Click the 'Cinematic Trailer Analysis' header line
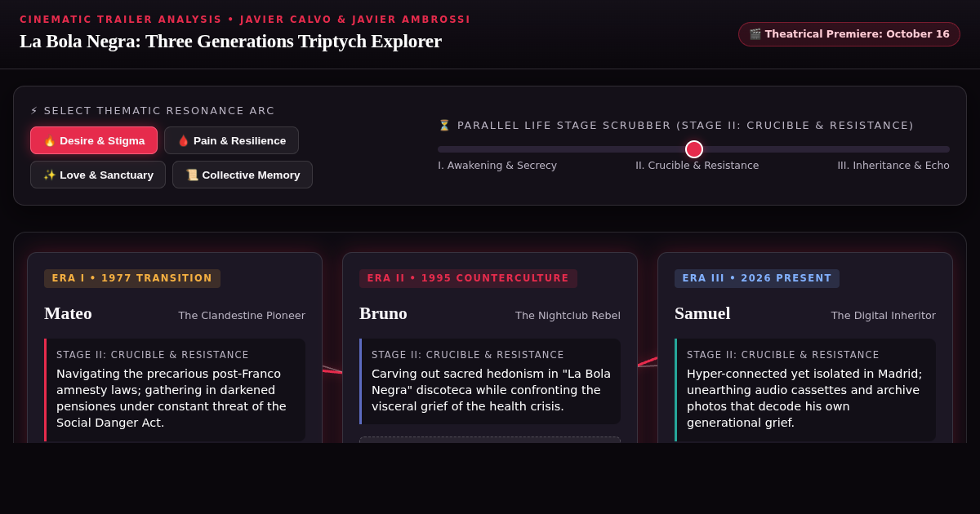Screen dimensions: 980x514 pos(245,20)
